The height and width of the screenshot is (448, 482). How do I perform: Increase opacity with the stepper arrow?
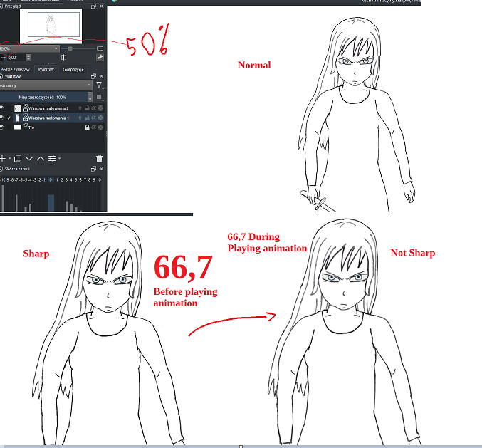click(x=90, y=95)
